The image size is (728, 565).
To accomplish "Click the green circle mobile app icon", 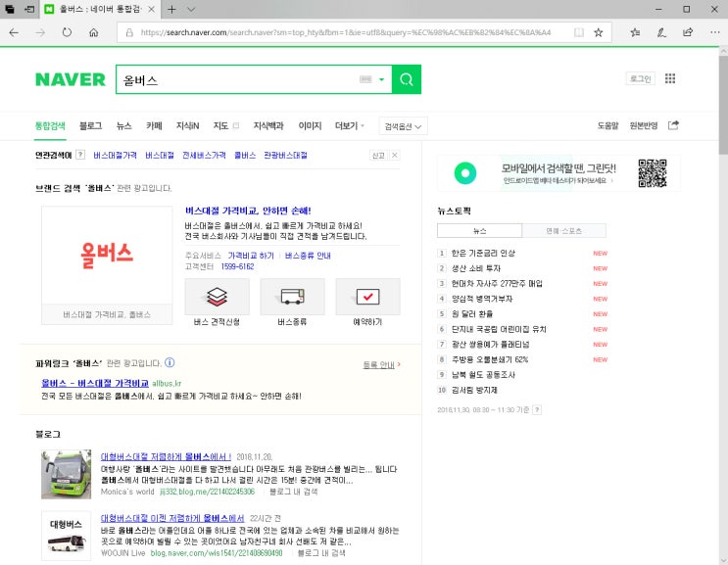I will pos(465,173).
